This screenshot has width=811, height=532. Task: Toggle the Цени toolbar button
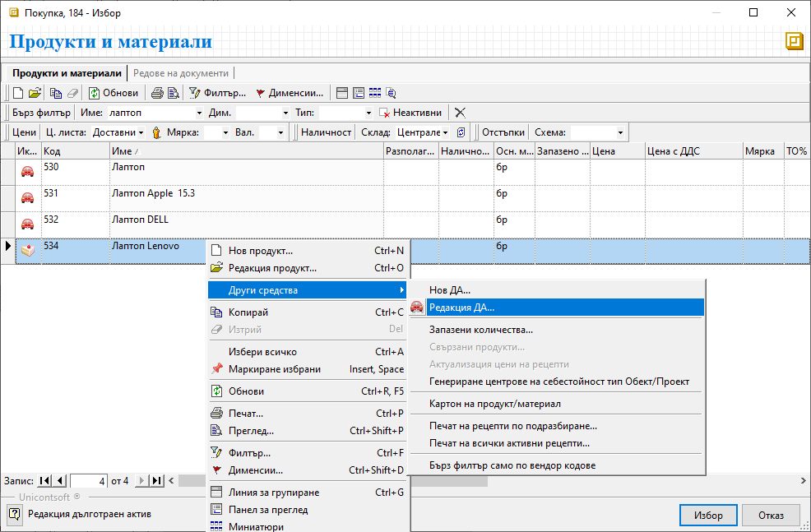(x=25, y=132)
